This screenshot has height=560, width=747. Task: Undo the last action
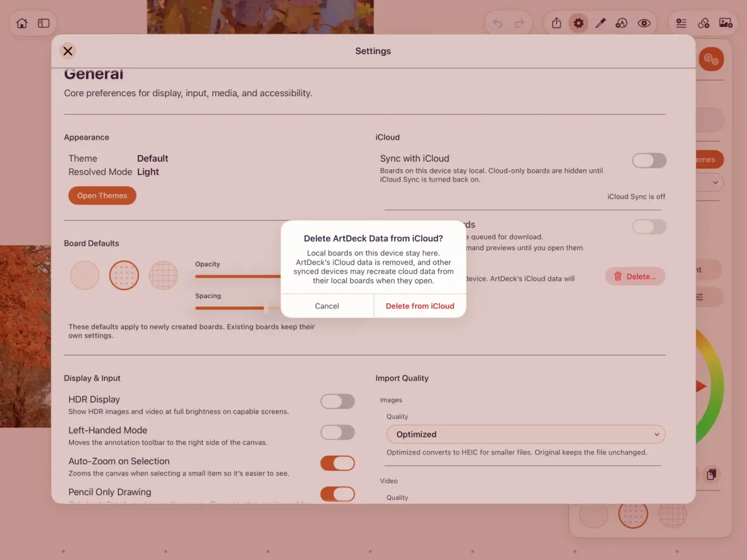[497, 23]
